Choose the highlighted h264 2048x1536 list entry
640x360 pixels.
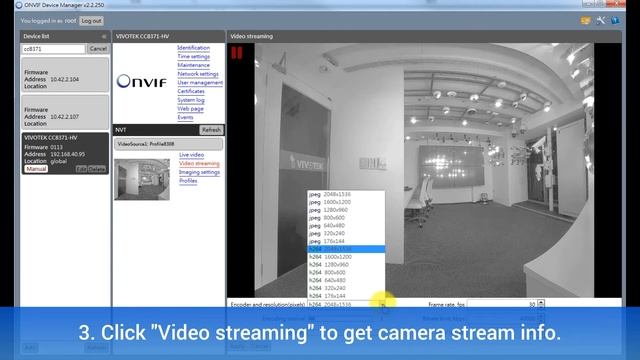click(x=346, y=249)
